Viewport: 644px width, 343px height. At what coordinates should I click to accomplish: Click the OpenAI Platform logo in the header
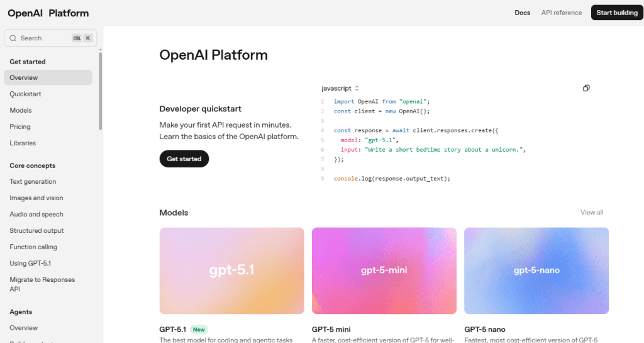coord(48,13)
